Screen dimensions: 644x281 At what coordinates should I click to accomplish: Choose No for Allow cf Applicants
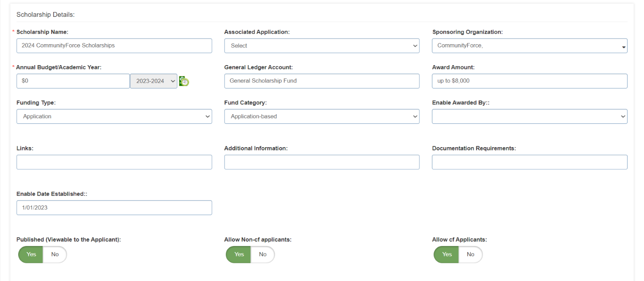pyautogui.click(x=470, y=254)
